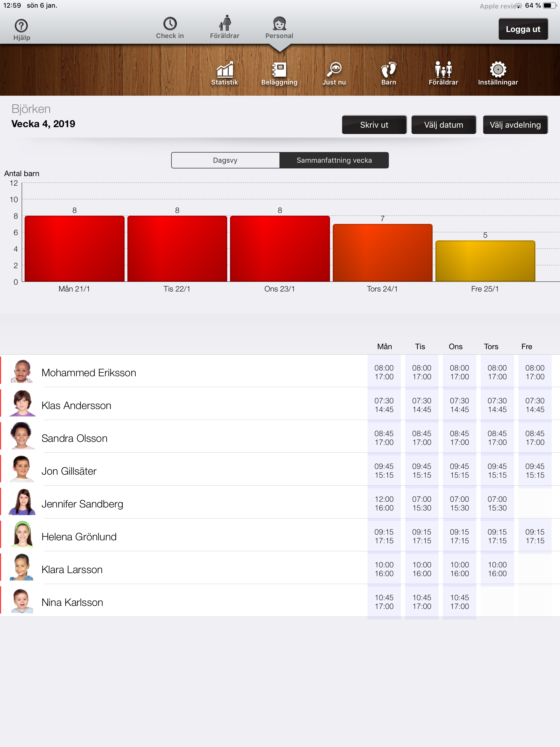Select the name Helena Grönlund

click(x=79, y=537)
